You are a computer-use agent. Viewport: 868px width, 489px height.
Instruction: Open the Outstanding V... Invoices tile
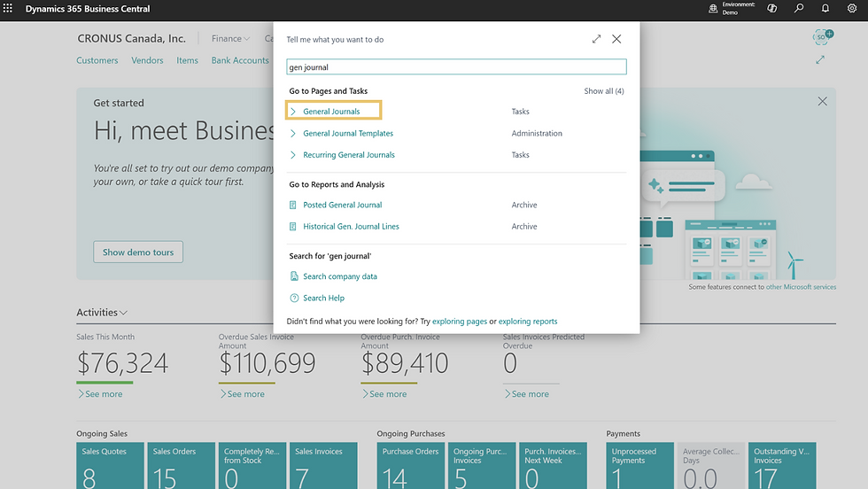tap(782, 465)
